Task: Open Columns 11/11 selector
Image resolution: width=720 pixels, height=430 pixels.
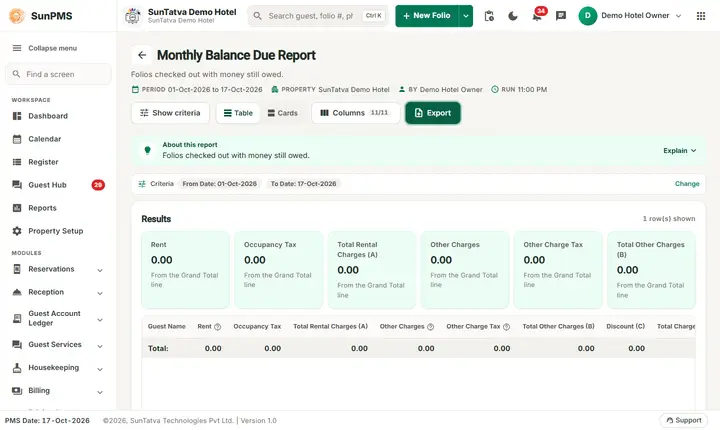Action: click(x=356, y=113)
